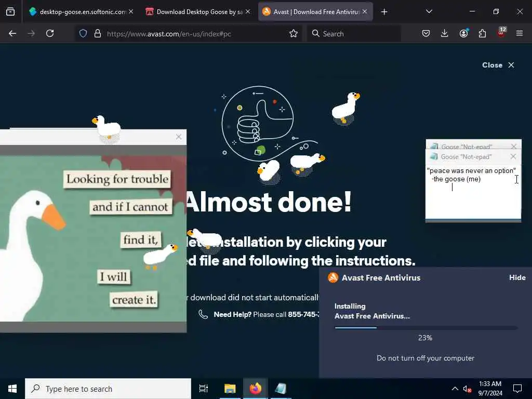The height and width of the screenshot is (399, 532).
Task: Open the Windows notification center
Action: (517, 389)
